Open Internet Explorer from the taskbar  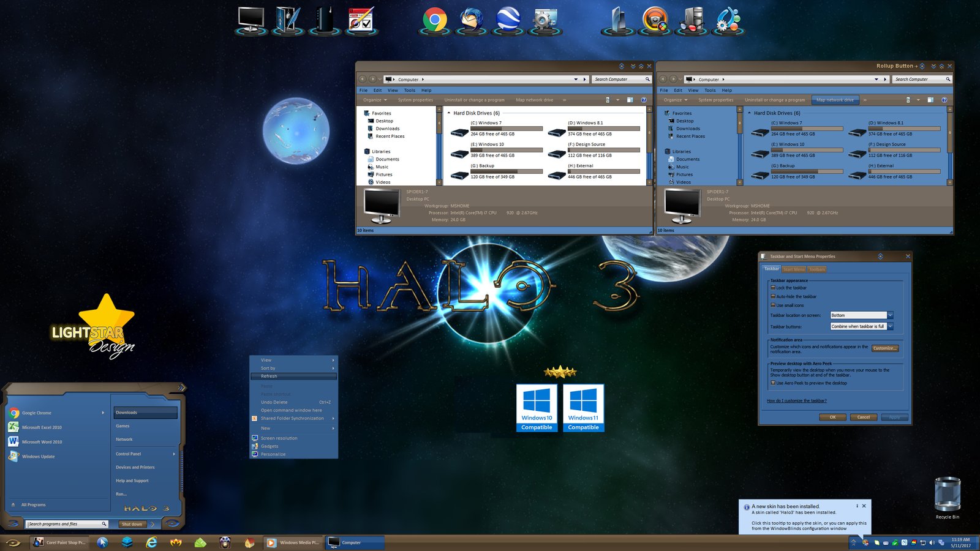[x=151, y=542]
